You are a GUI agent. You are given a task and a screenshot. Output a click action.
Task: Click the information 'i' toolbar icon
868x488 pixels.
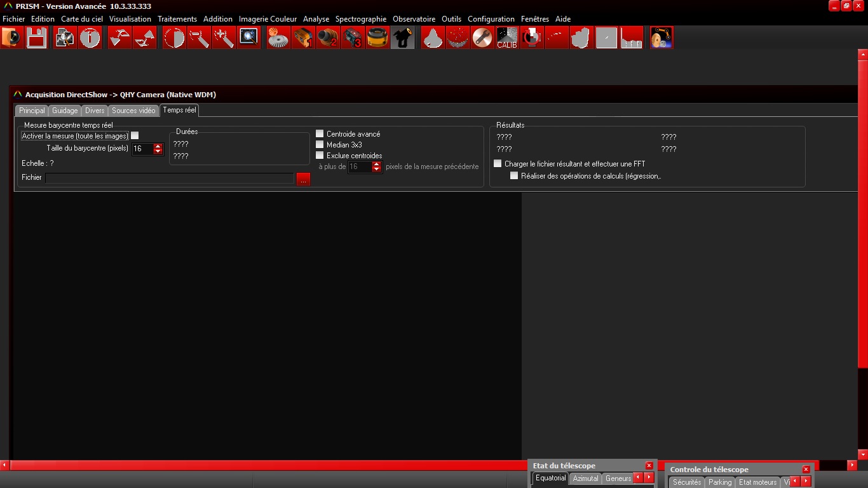90,38
